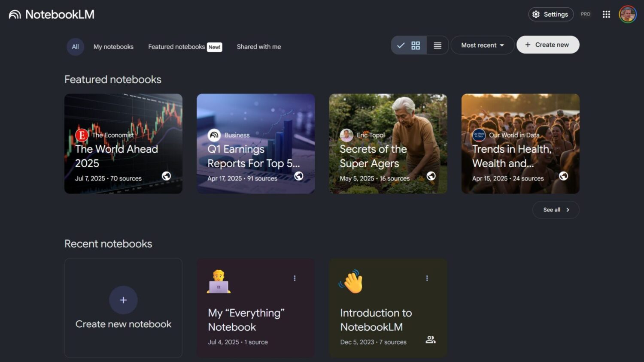644x362 pixels.
Task: Click the globe icon on Secrets of the Super Agers
Action: 431,176
